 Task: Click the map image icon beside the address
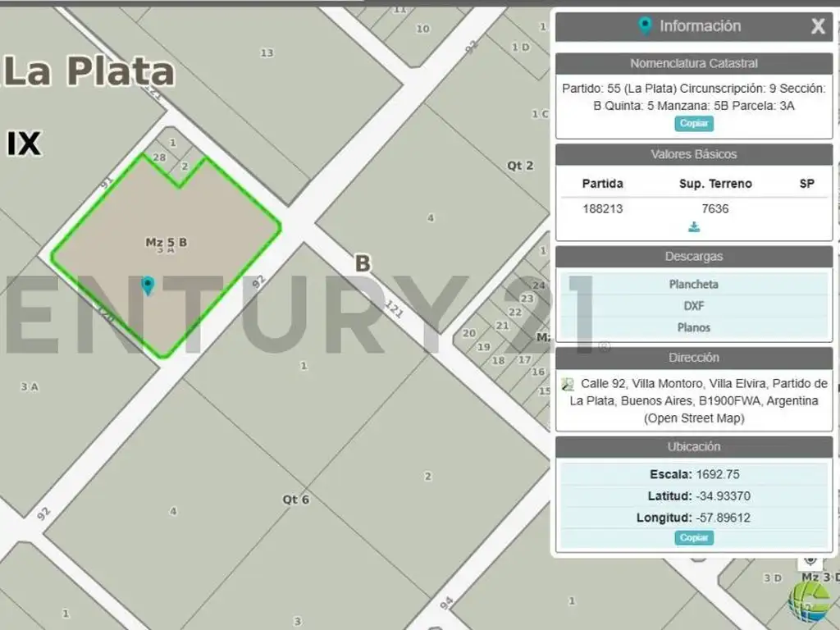(568, 384)
